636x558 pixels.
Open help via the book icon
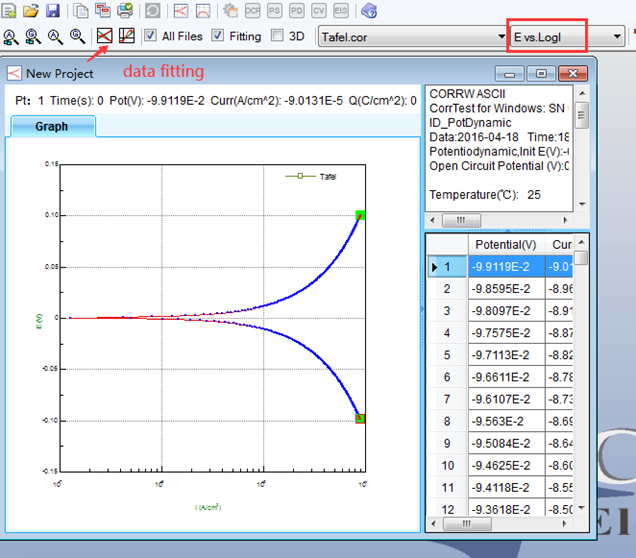(x=369, y=11)
